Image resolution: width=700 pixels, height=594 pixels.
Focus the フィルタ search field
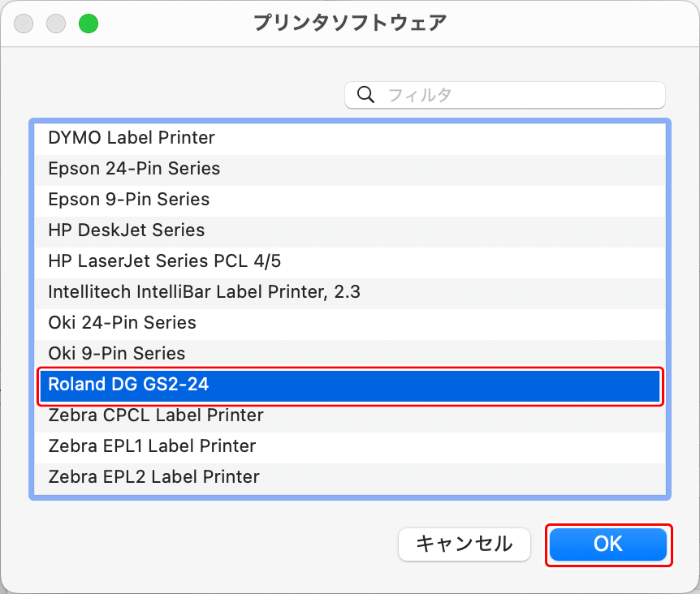[x=505, y=95]
